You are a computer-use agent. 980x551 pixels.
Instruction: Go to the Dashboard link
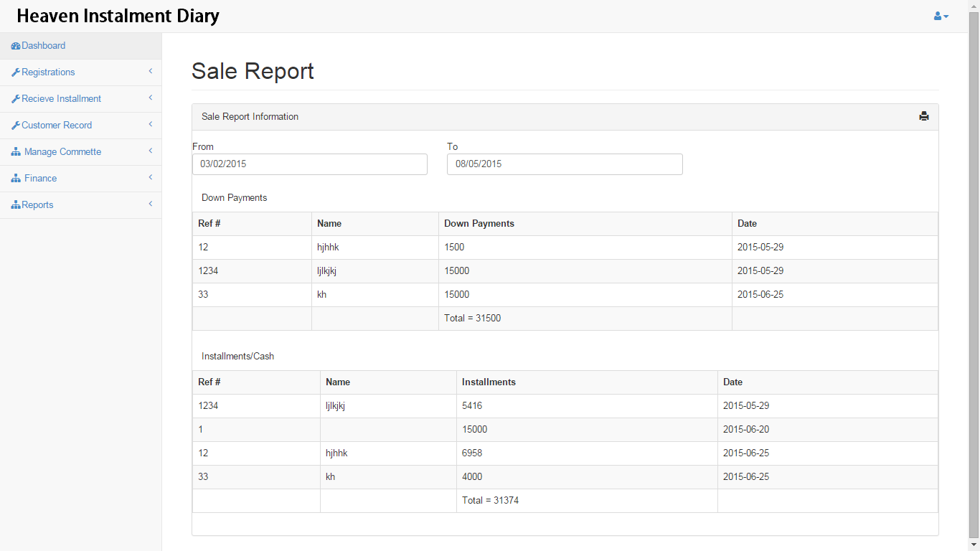click(x=44, y=46)
